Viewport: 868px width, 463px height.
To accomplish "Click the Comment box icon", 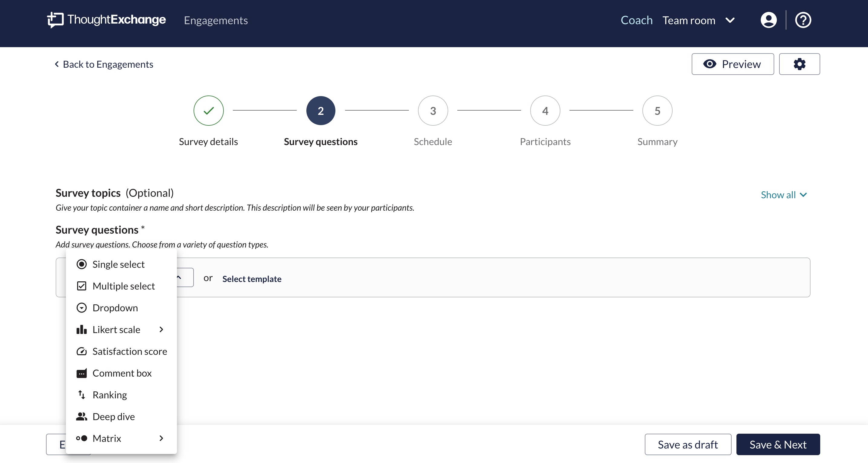I will (82, 373).
